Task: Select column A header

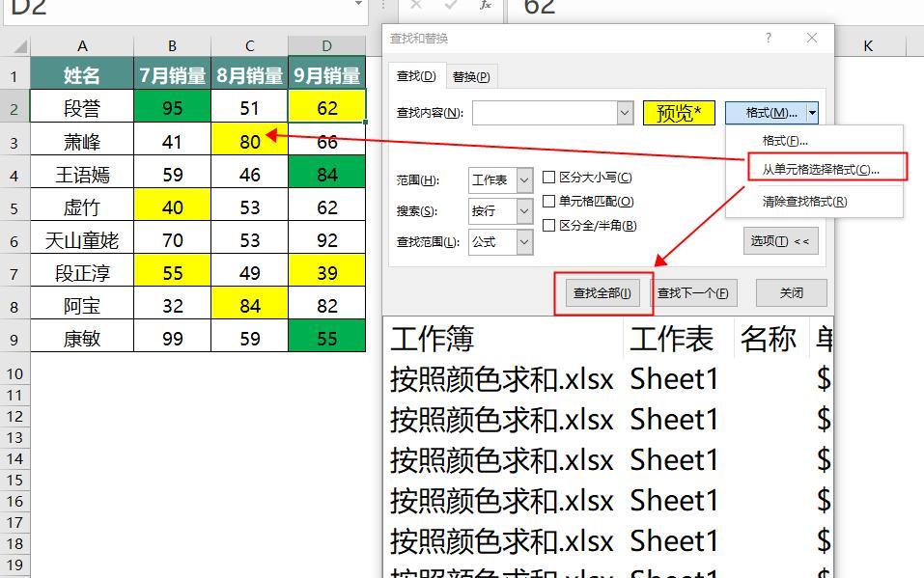Action: [x=82, y=46]
